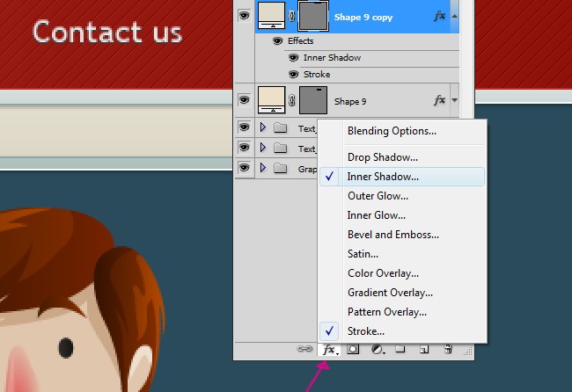Collapse effects arrow on Shape 9 copy
This screenshot has height=392, width=572.
click(455, 16)
